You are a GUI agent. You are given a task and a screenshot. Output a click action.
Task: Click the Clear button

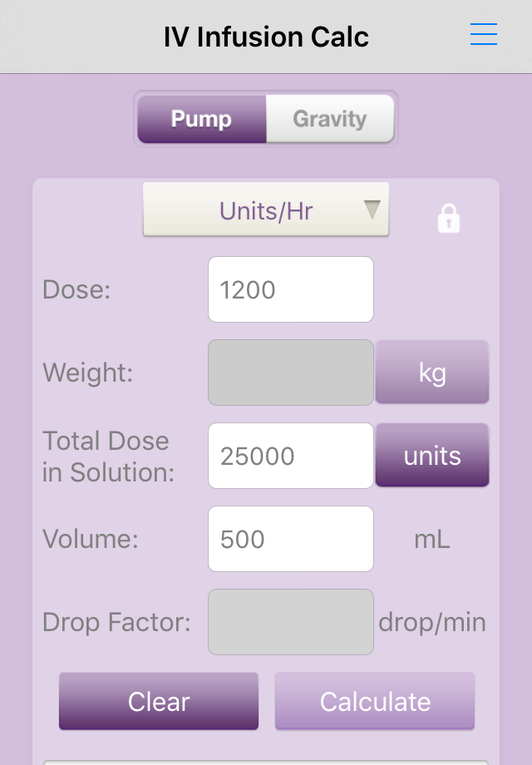[x=159, y=701]
